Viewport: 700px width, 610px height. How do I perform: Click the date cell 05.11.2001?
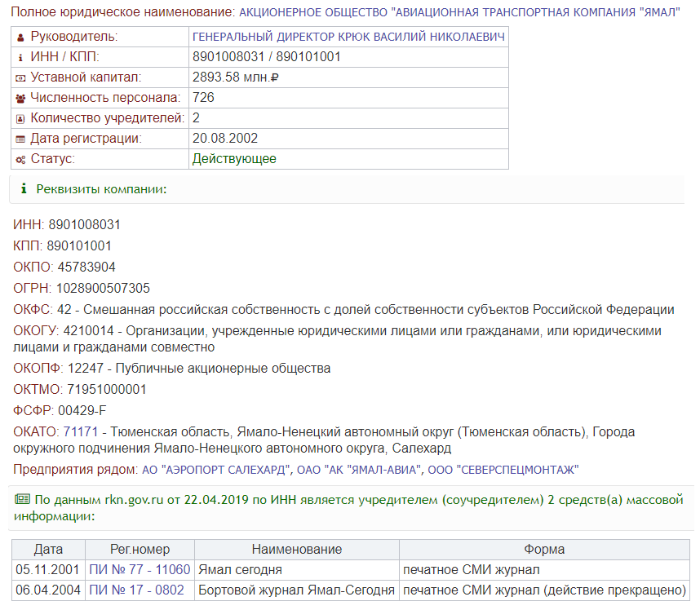pyautogui.click(x=48, y=570)
